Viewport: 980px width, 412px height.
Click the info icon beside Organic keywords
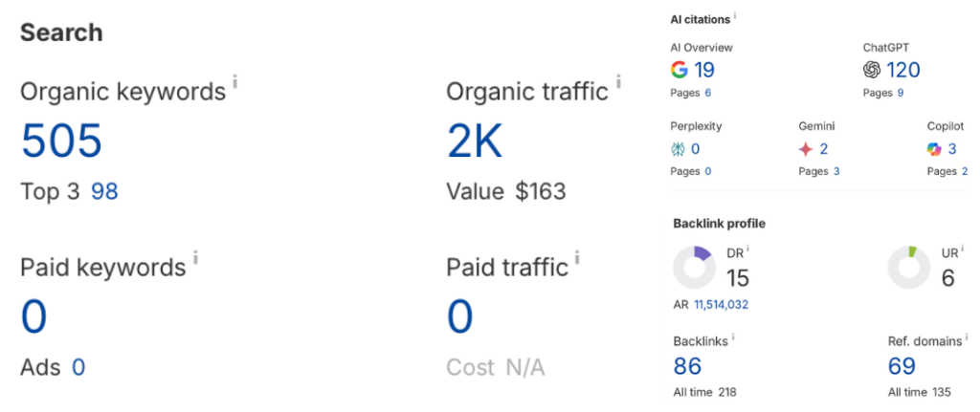(x=235, y=82)
